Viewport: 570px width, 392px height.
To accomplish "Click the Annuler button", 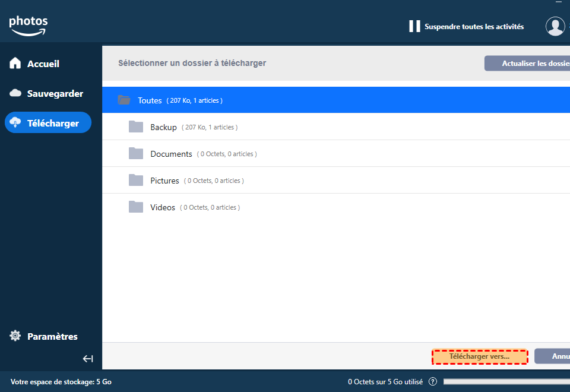I will 552,356.
